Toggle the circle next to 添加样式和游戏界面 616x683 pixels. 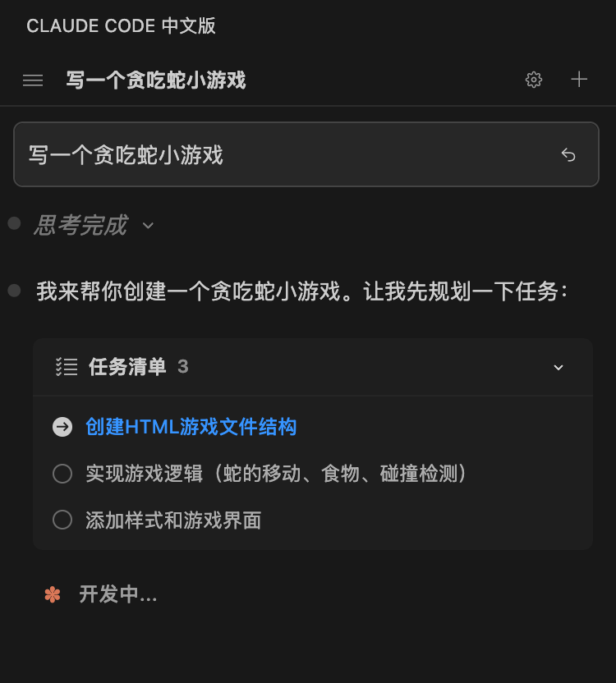(x=62, y=520)
